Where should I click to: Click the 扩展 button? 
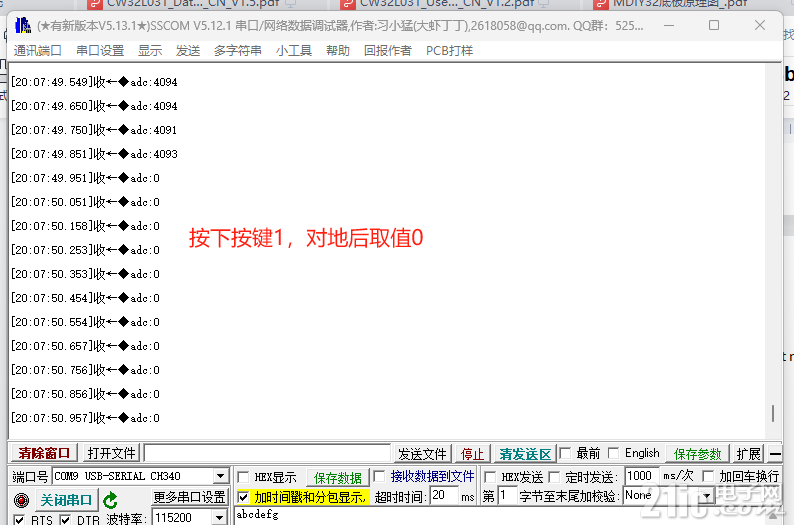(x=748, y=454)
